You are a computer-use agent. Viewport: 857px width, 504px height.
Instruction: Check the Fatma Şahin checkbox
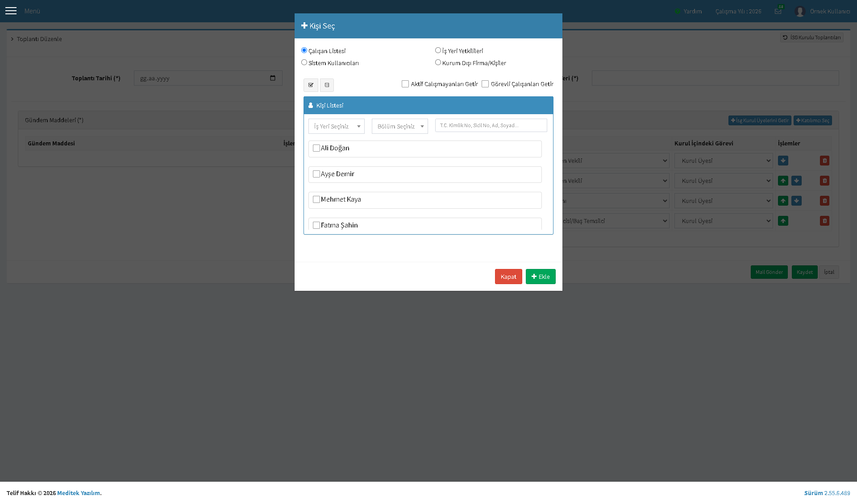pyautogui.click(x=316, y=225)
